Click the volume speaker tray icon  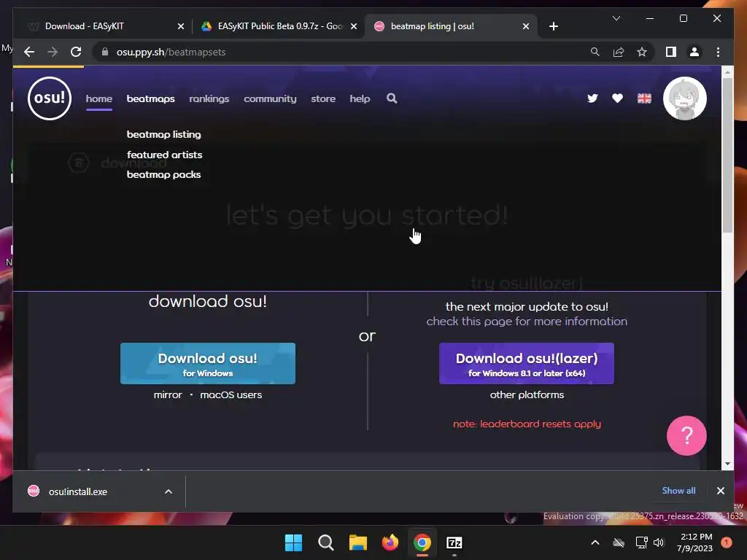659,542
